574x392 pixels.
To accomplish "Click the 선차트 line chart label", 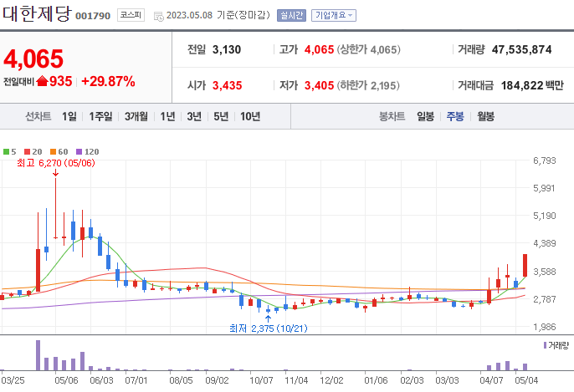I will point(38,116).
